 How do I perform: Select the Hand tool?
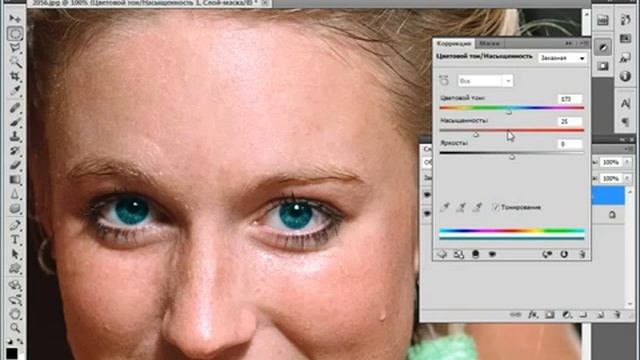click(x=15, y=314)
